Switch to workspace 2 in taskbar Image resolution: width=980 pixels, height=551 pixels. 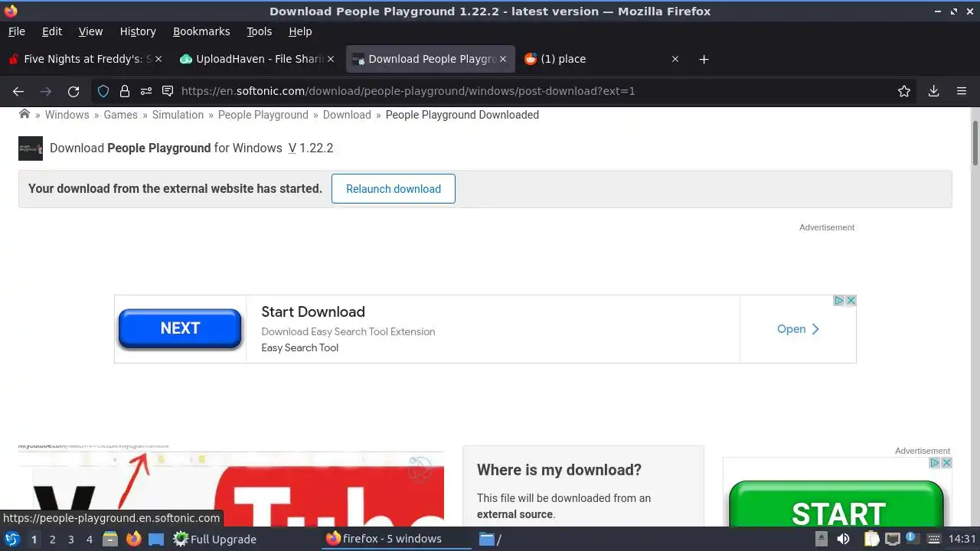tap(52, 540)
